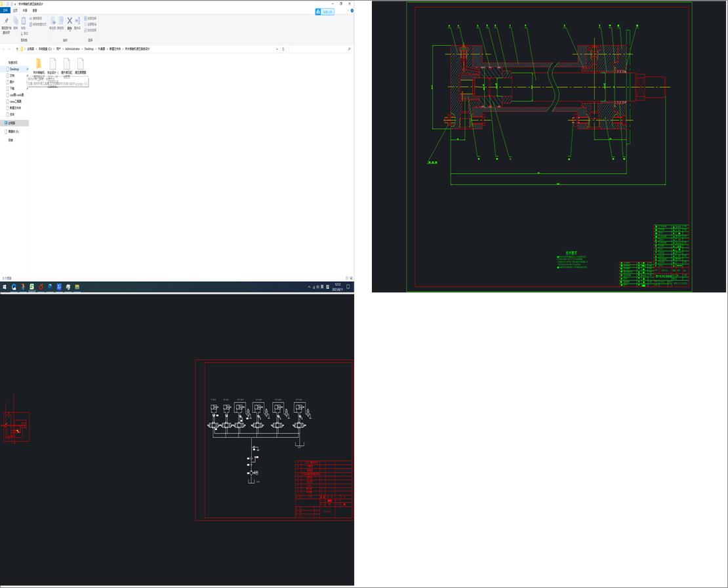Click the Move to icon in ribbon

tap(53, 22)
